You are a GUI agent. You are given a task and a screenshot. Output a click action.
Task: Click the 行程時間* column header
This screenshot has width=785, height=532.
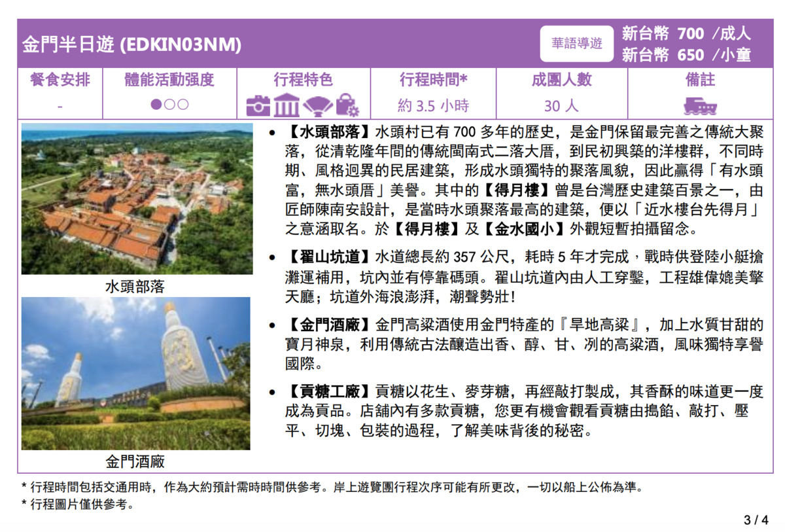coord(433,80)
